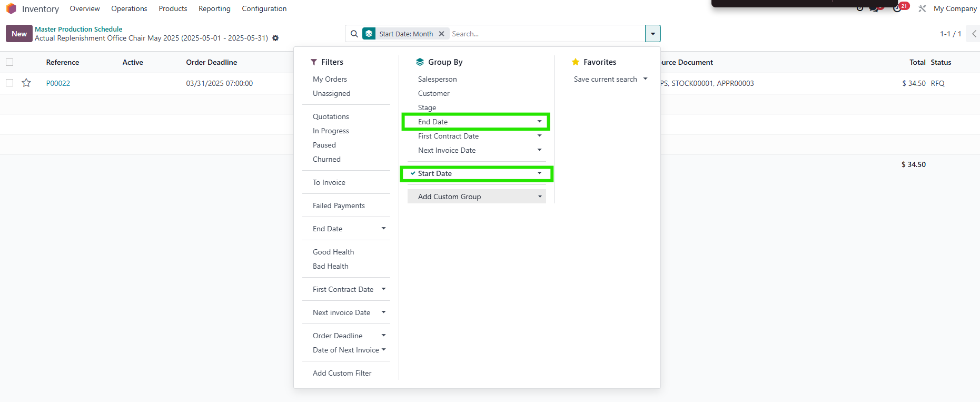This screenshot has height=402, width=980.
Task: Open the gear actions menu beside the title
Action: point(275,38)
